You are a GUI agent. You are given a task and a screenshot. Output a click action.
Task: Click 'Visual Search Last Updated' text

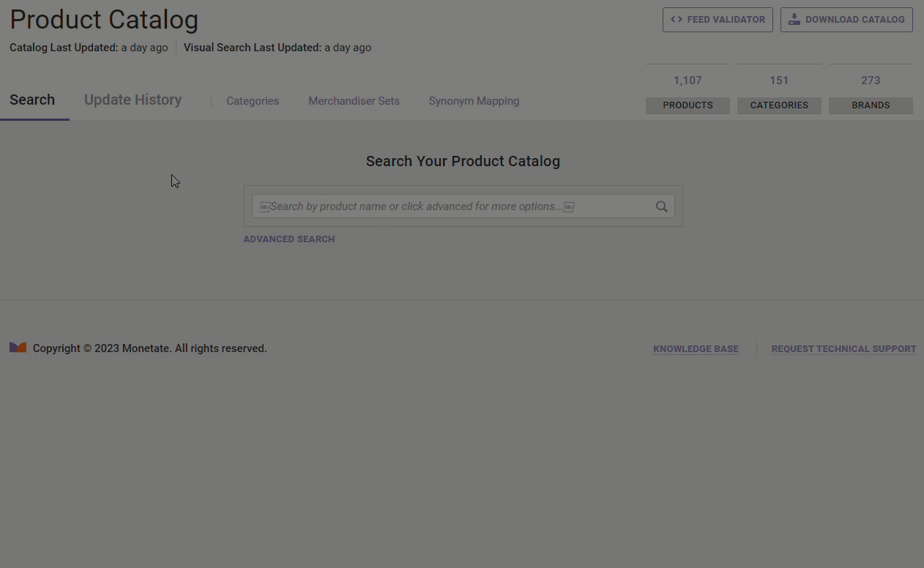coord(253,48)
